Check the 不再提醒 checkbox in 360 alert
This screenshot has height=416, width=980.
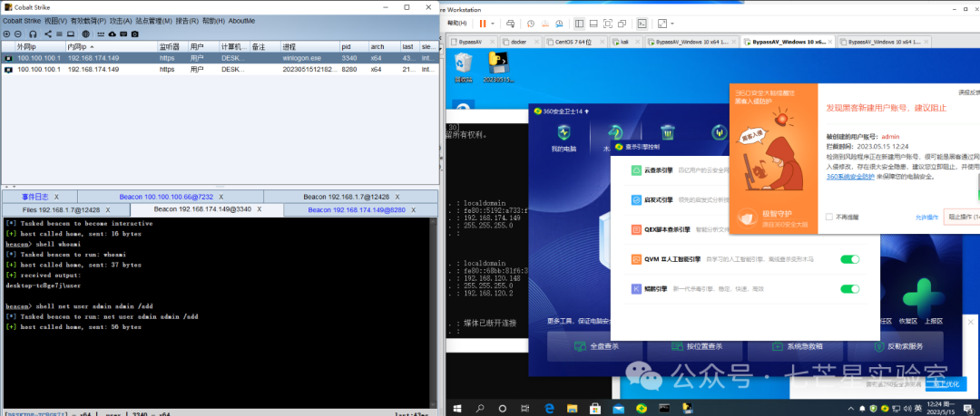pyautogui.click(x=828, y=217)
